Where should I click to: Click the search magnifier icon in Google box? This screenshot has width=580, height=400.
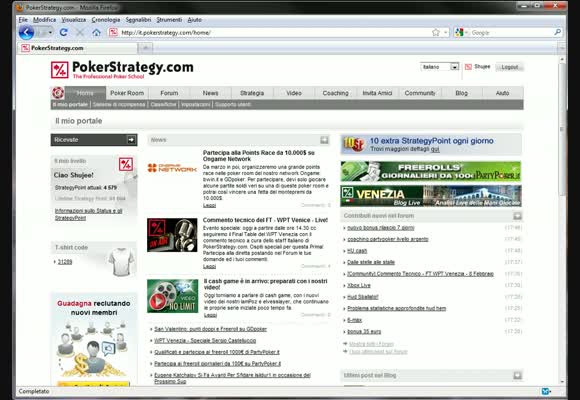(x=557, y=32)
